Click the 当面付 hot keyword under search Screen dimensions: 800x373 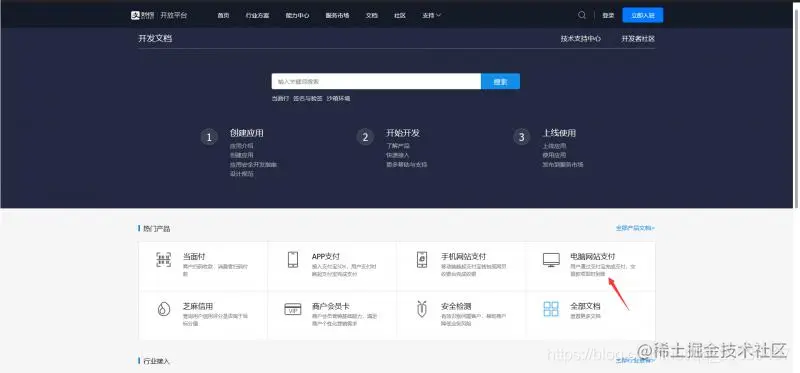280,98
